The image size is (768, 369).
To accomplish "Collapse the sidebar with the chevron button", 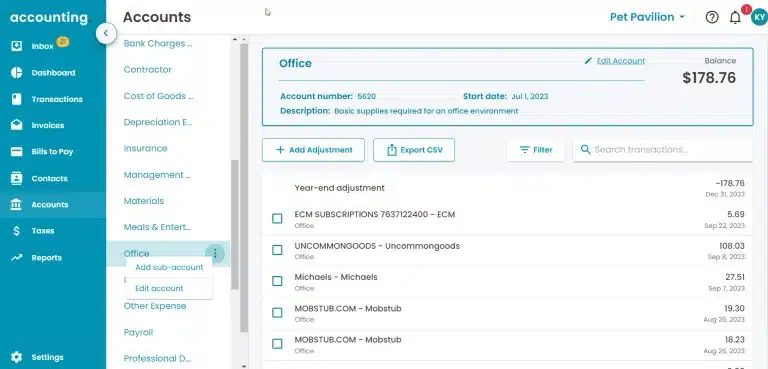I will click(x=106, y=34).
